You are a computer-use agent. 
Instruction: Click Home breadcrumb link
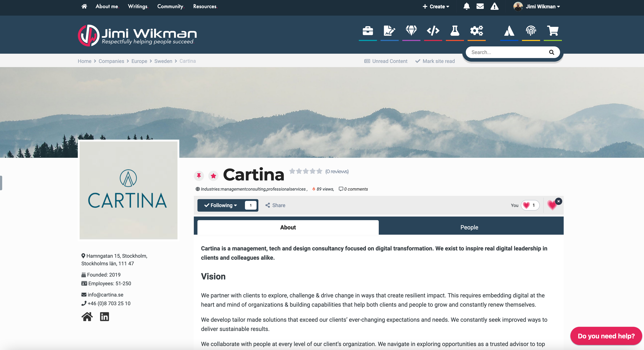pos(84,61)
